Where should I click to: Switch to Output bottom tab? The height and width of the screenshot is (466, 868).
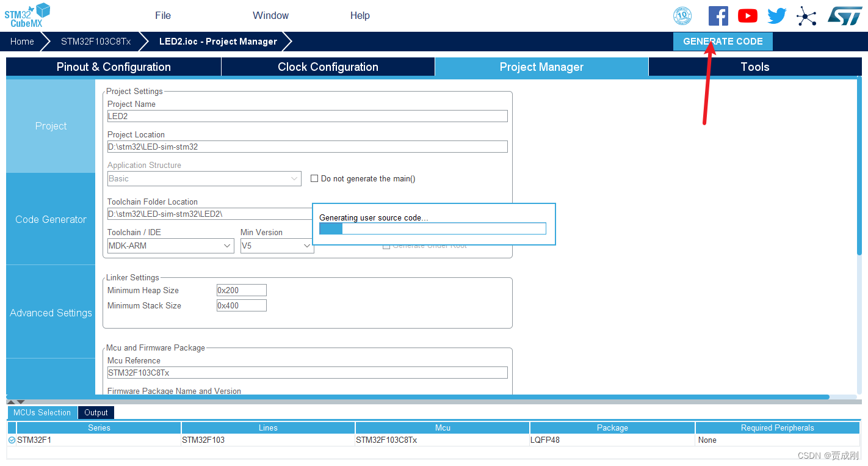tap(96, 413)
